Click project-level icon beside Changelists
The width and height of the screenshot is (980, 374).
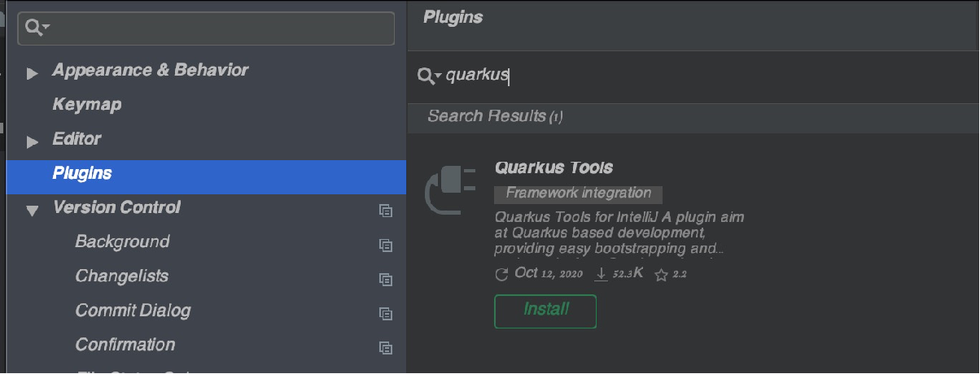tap(386, 278)
